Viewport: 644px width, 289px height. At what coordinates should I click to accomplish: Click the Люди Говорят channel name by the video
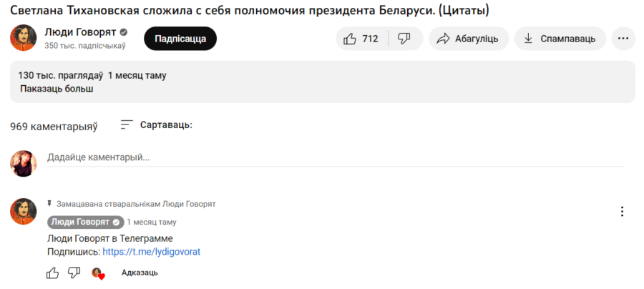[75, 33]
